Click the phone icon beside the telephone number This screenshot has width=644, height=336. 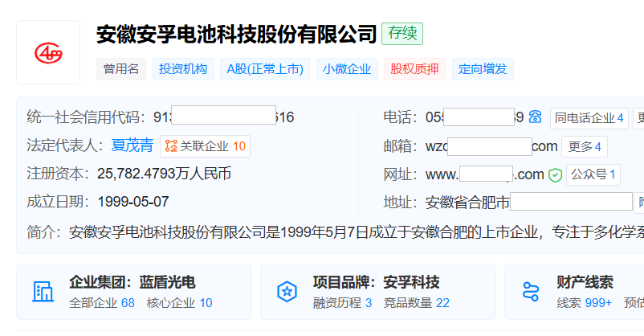(536, 117)
